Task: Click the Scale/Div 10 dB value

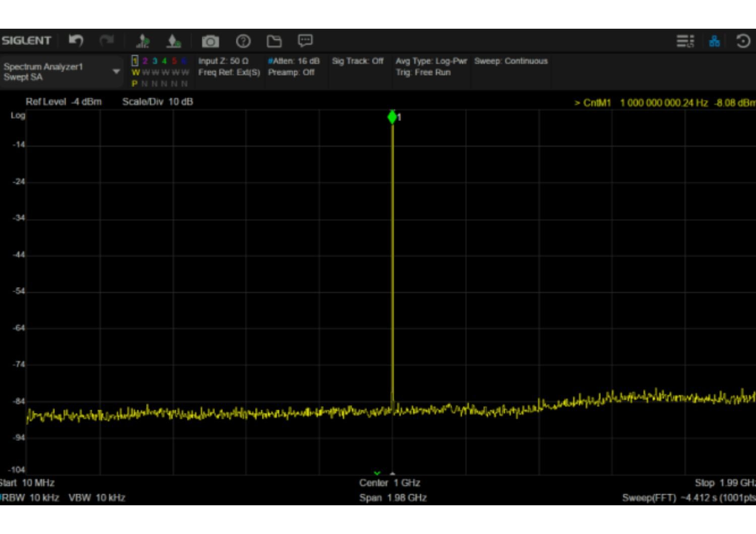Action: pyautogui.click(x=158, y=102)
